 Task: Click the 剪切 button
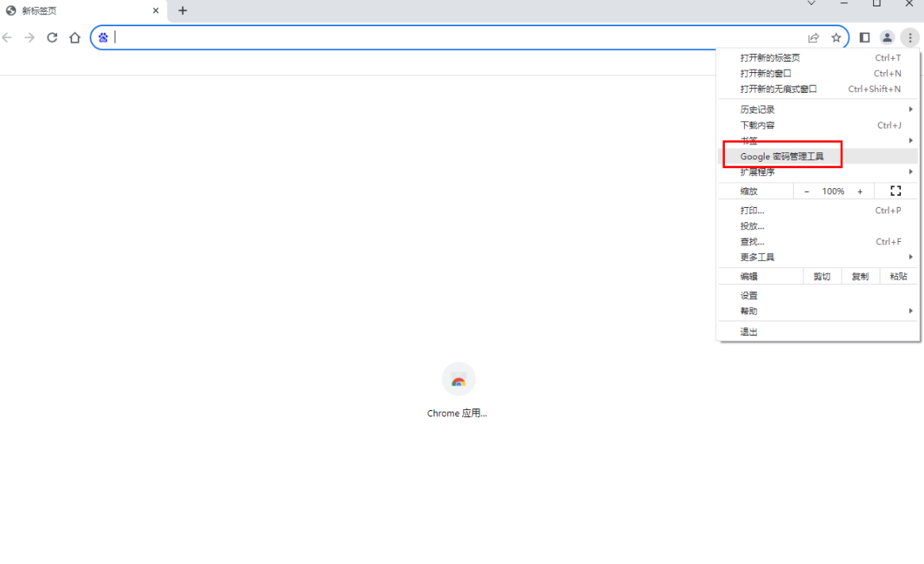[822, 276]
